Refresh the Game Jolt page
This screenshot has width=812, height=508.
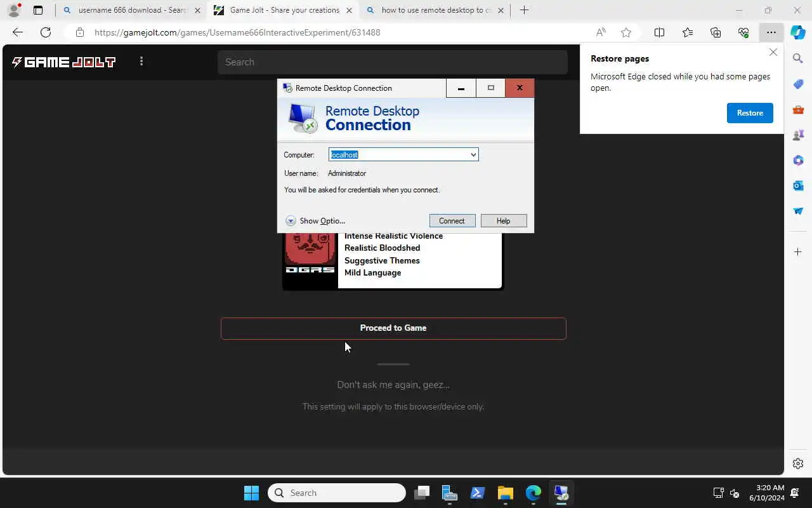[x=46, y=32]
